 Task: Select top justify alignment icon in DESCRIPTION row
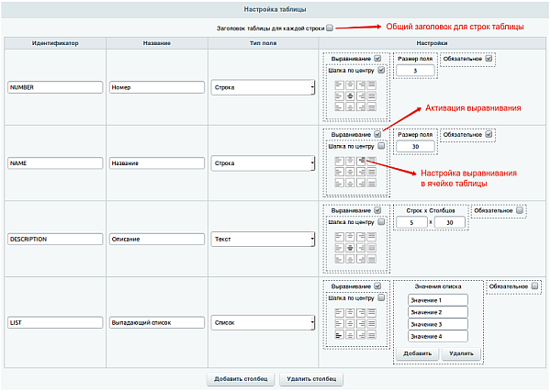373,238
